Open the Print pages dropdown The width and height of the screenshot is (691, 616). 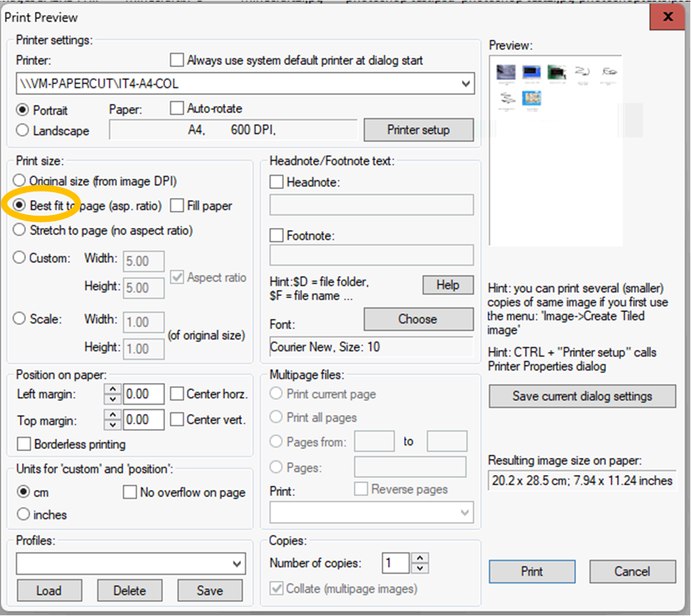(466, 513)
